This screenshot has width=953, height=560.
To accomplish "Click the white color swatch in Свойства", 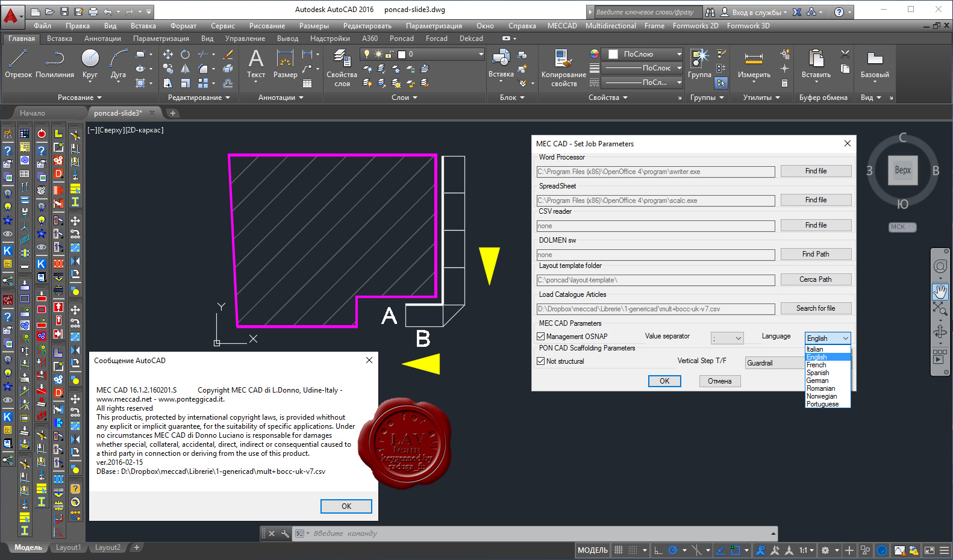I will [x=613, y=54].
